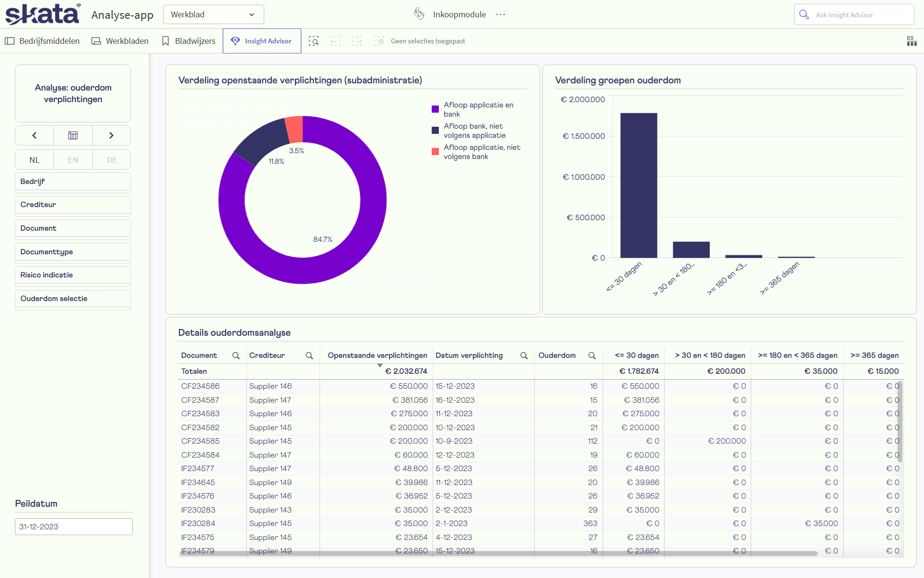Open the Werkblad dropdown

tap(213, 14)
